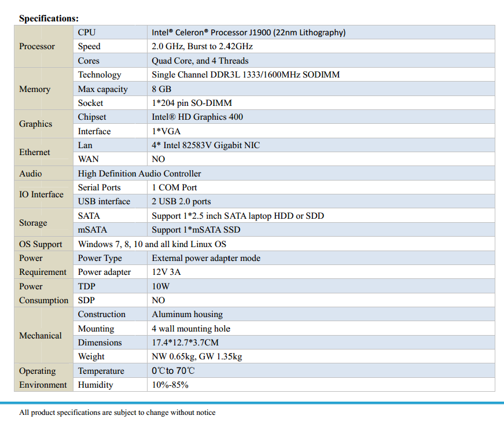
Task: Select the 1 COM Port value
Action: (x=174, y=187)
